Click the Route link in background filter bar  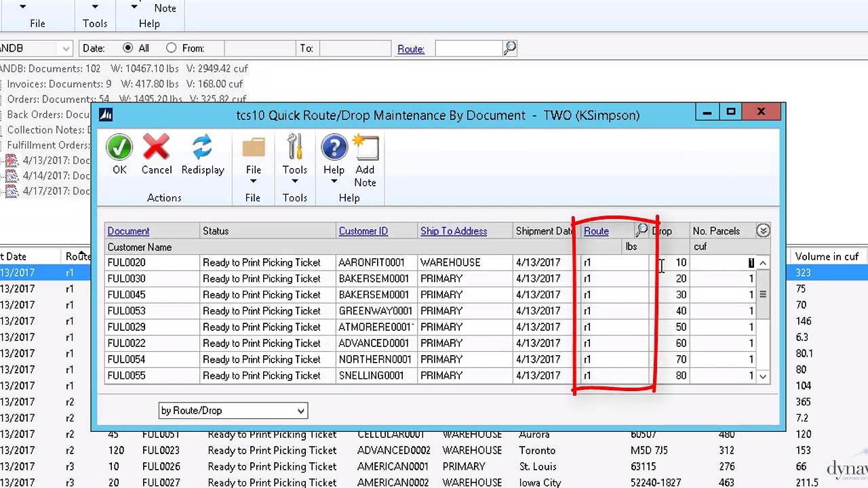point(411,49)
